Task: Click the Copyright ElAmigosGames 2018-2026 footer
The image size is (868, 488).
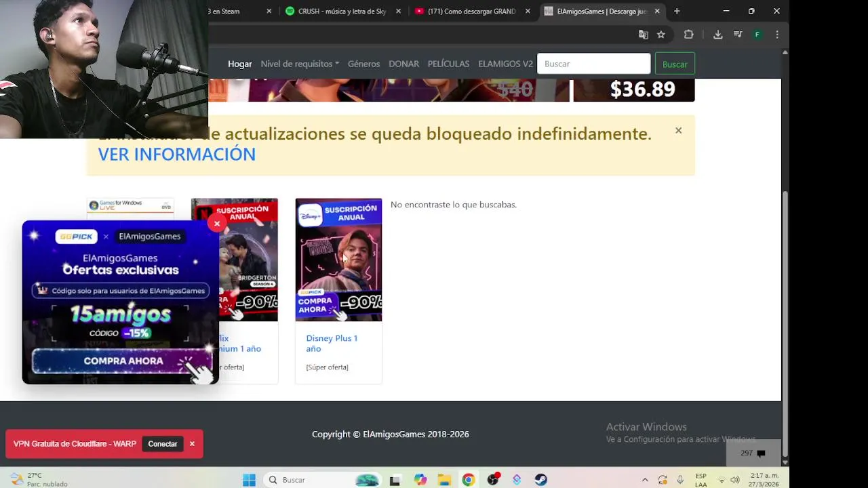Action: (x=391, y=434)
